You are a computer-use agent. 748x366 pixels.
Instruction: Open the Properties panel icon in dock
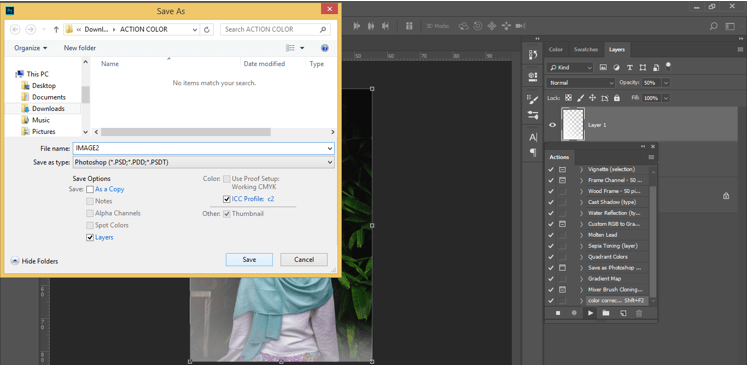[x=533, y=77]
